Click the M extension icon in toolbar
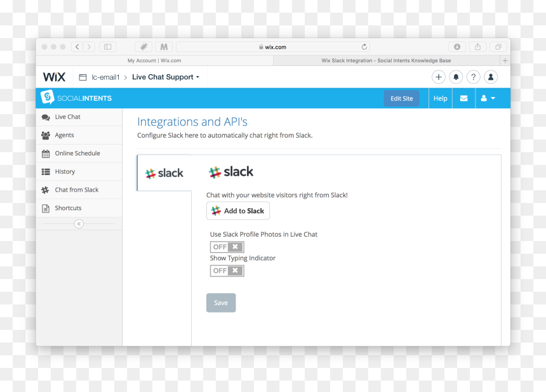 point(164,46)
